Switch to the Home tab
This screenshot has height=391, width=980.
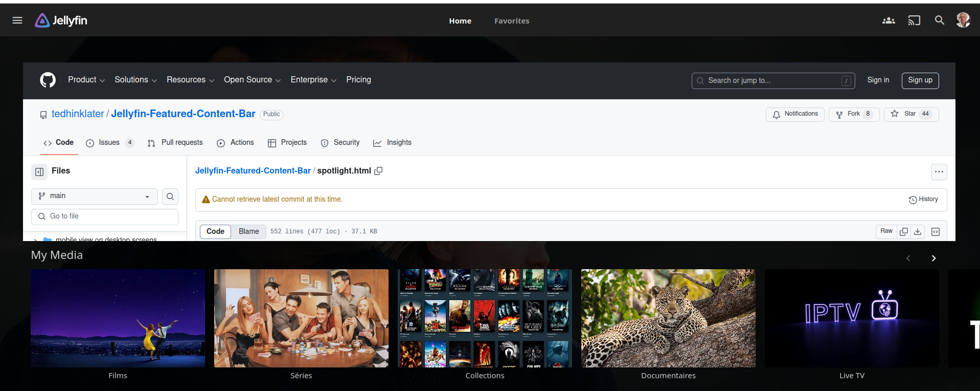(x=460, y=21)
